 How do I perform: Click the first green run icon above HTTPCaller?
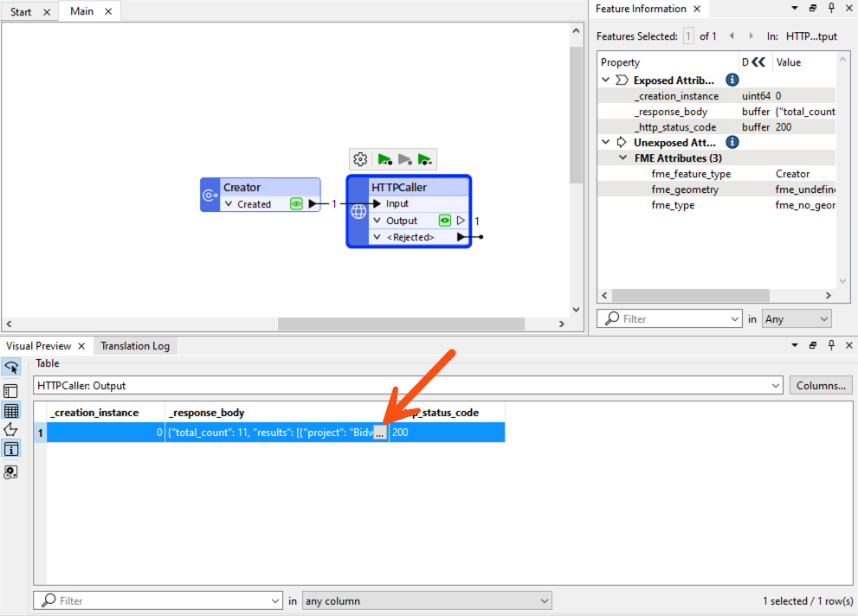coord(384,159)
